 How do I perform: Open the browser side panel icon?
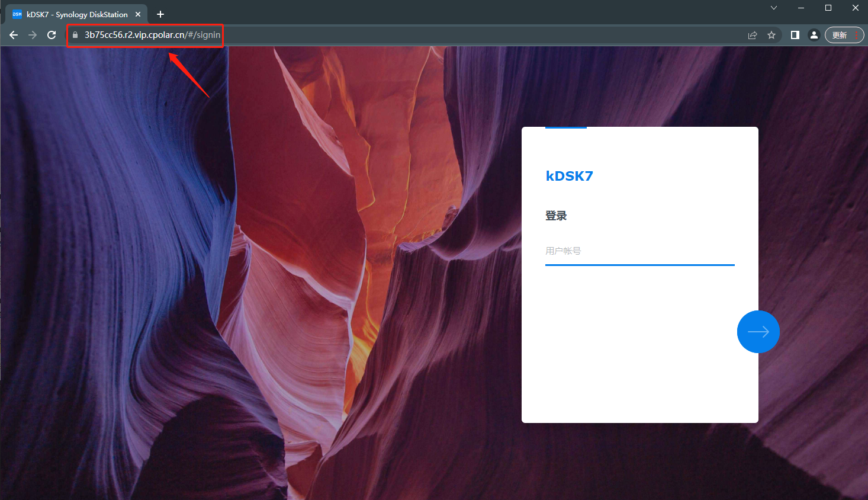tap(795, 35)
